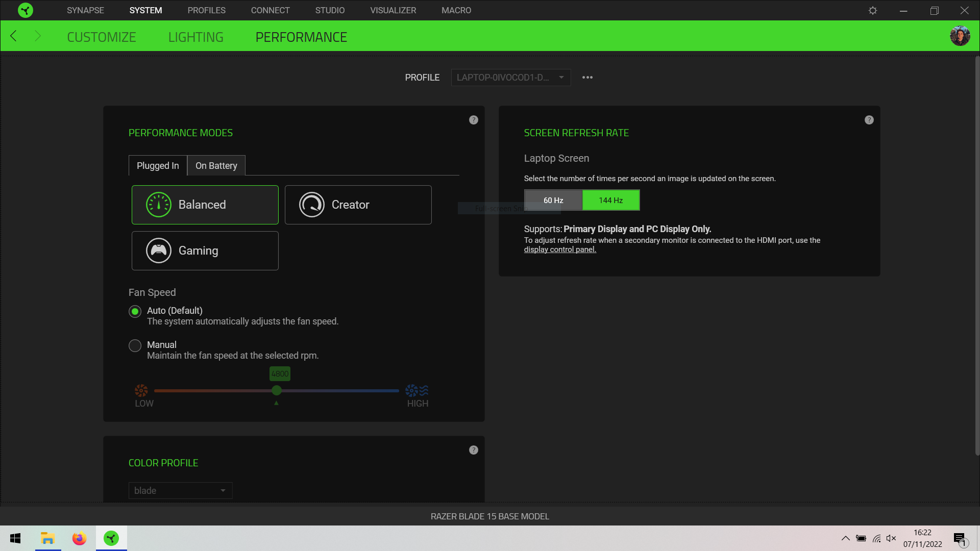
Task: Switch to the On Battery tab
Action: click(x=216, y=165)
